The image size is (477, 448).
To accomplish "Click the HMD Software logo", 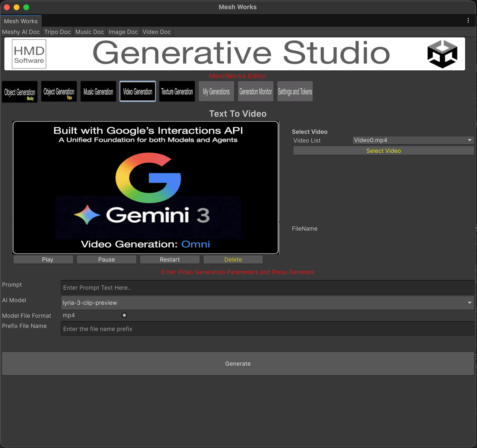I will click(29, 54).
